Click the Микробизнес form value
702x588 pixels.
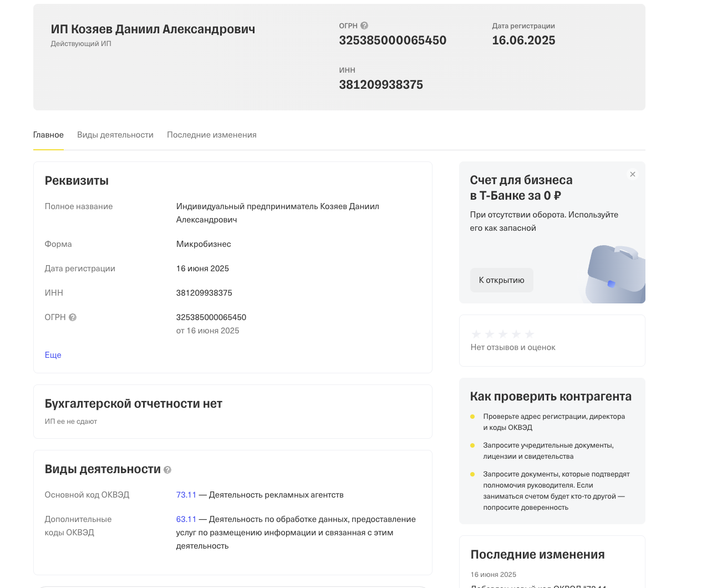pyautogui.click(x=204, y=244)
